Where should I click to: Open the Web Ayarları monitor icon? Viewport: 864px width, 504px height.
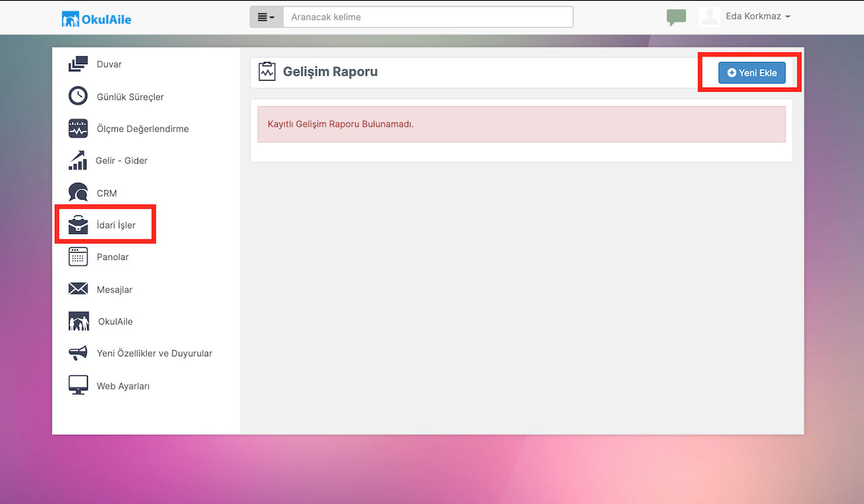tap(78, 385)
